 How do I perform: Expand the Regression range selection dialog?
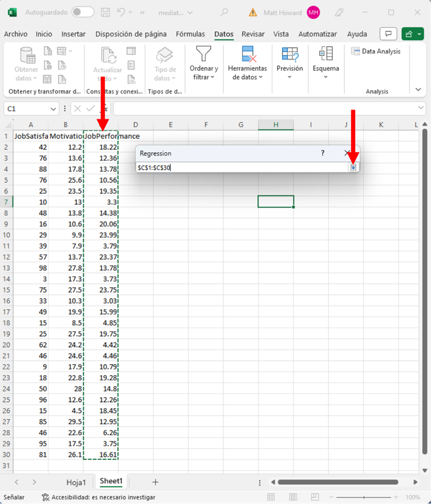pos(353,167)
